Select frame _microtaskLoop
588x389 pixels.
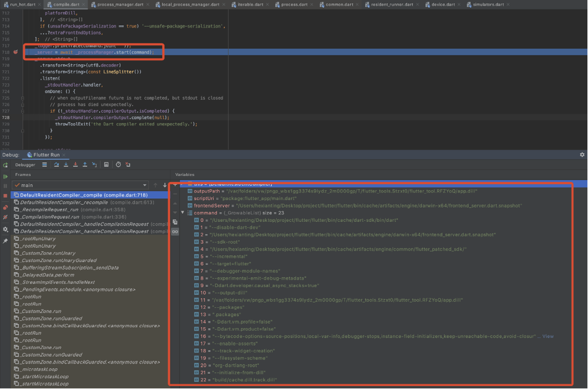90,369
